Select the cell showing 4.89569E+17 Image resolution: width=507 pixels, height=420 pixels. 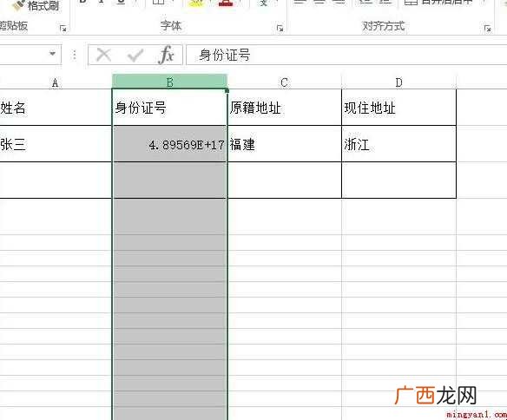tap(170, 144)
